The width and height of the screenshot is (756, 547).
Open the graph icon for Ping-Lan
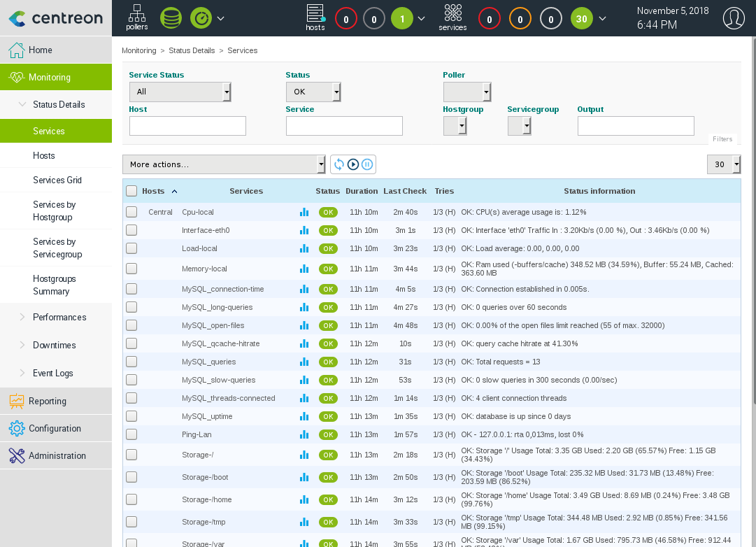(304, 434)
